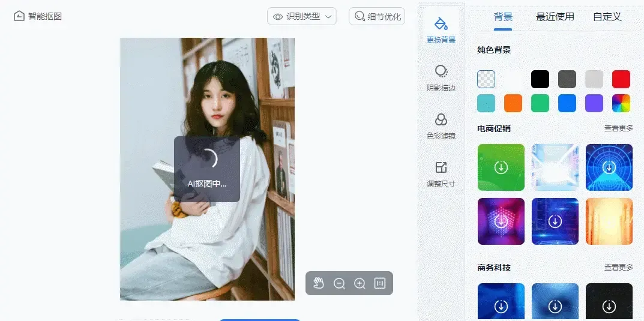This screenshot has height=321, width=644.
Task: Select the blue background swatch
Action: 567,103
